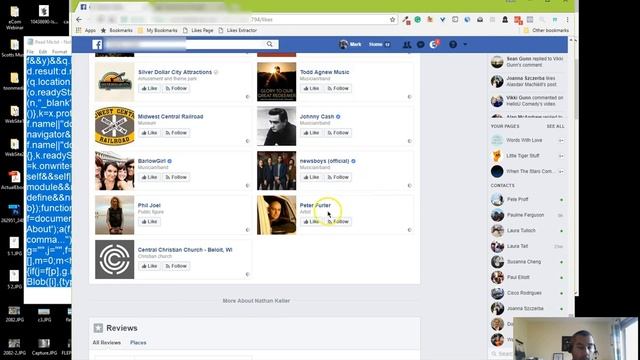Viewport: 640px width, 360px height.
Task: Like Phil Joel page
Action: [x=149, y=222]
